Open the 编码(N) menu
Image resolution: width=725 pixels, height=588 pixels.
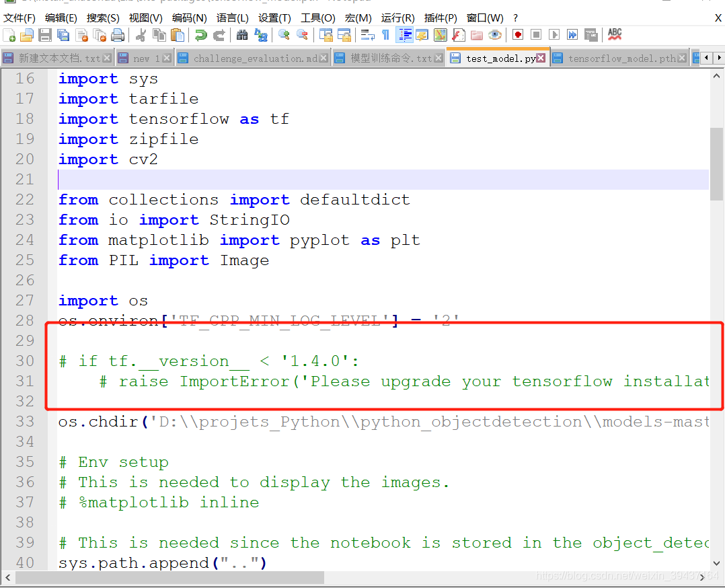tap(190, 18)
